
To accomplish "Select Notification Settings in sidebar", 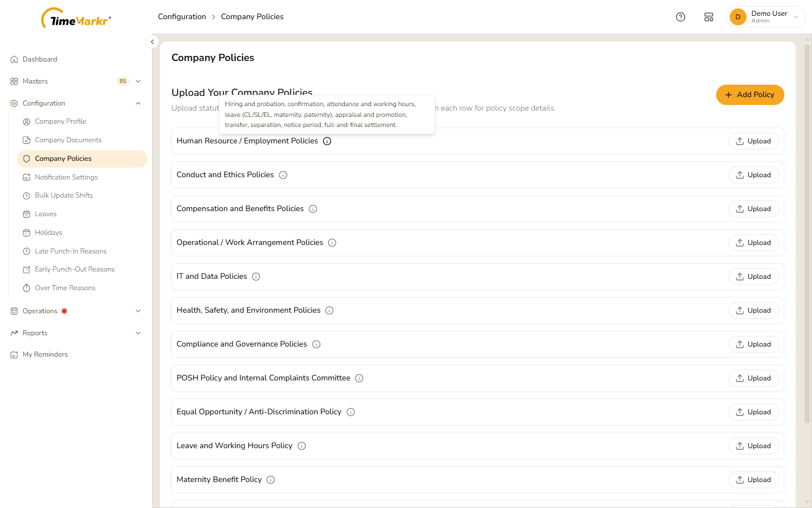I will 82,177.
